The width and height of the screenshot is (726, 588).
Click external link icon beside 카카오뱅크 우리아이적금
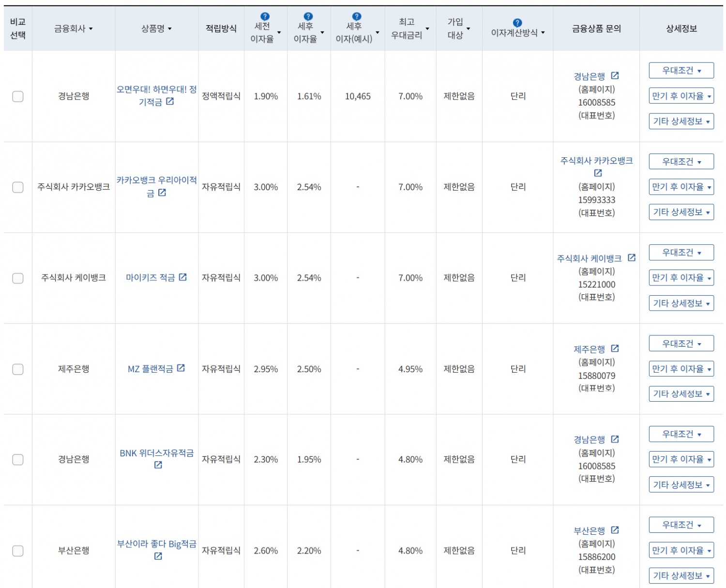click(162, 193)
